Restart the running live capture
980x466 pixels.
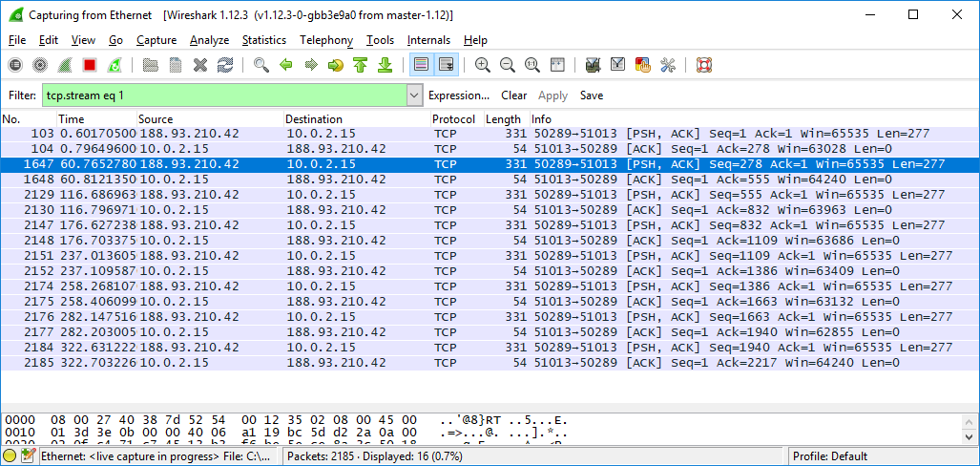point(115,64)
